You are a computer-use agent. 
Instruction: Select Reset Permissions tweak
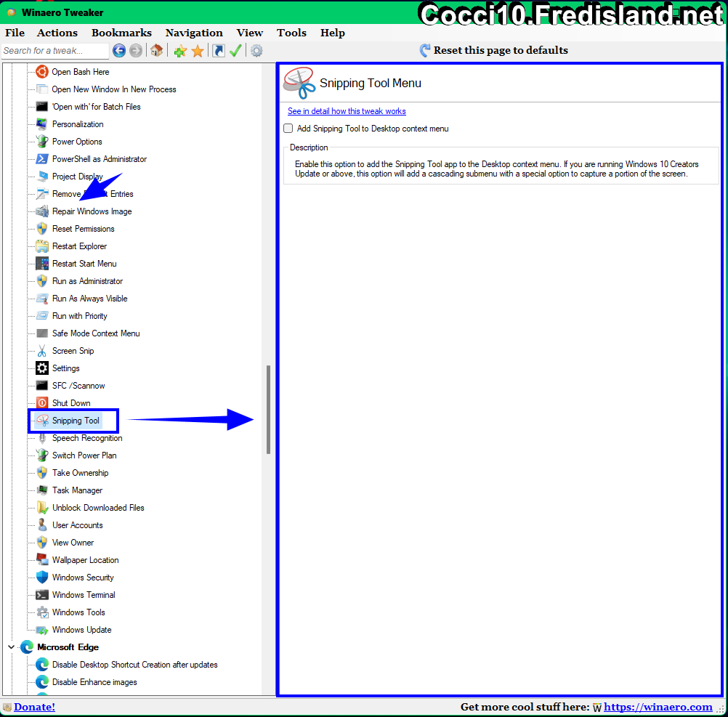click(83, 229)
